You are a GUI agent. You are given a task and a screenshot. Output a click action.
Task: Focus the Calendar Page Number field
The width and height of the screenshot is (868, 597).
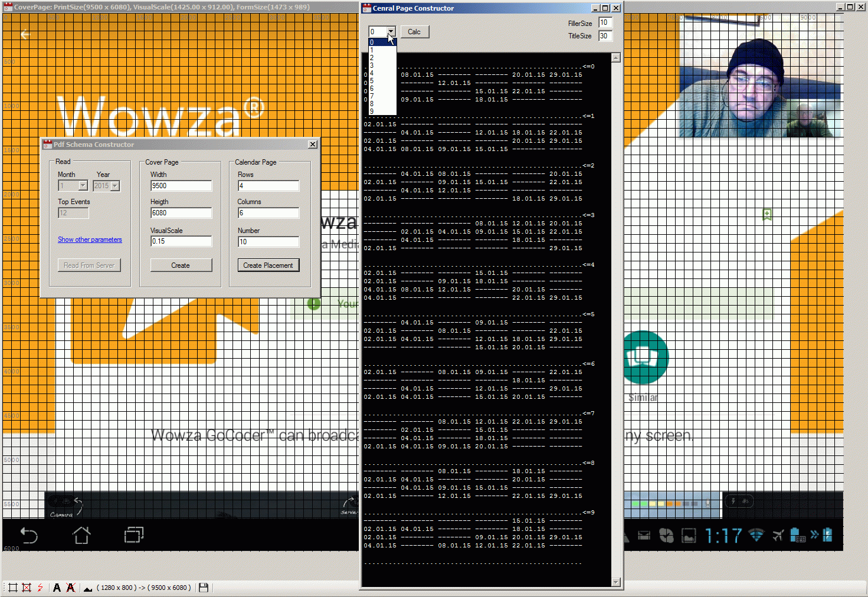tap(268, 242)
